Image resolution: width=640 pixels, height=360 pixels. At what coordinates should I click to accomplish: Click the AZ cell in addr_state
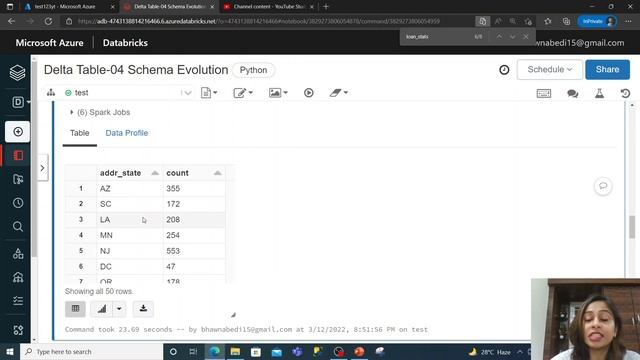(x=130, y=189)
